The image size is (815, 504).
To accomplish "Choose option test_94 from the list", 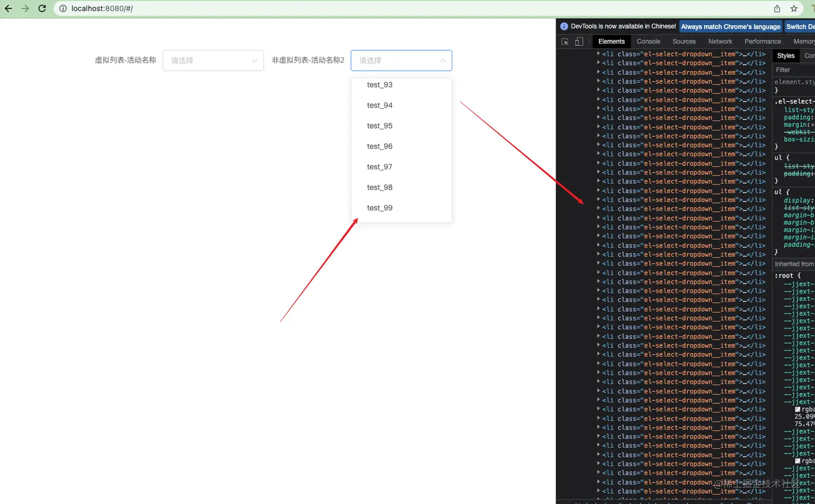I will click(401, 105).
